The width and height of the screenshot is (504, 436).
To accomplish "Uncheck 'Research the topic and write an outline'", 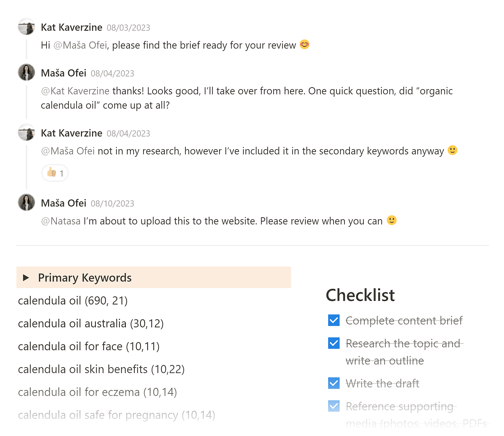I will 334,343.
